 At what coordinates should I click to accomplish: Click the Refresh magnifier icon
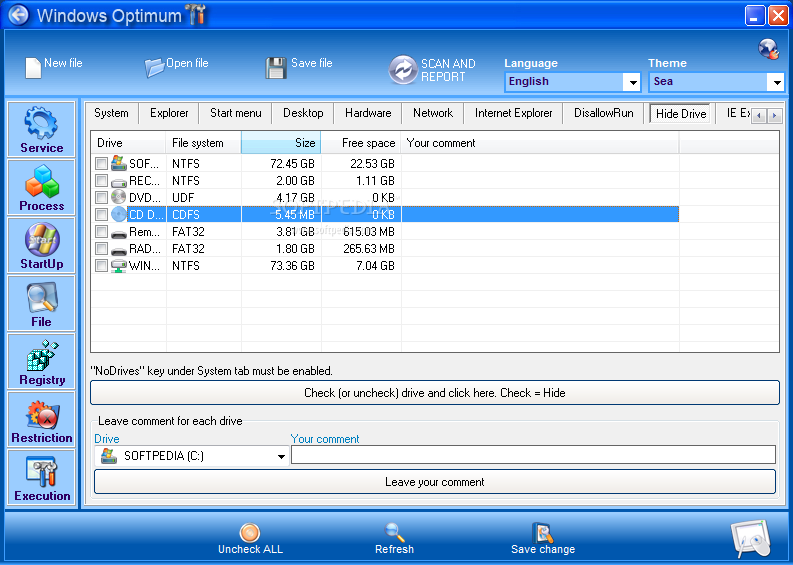[x=394, y=532]
